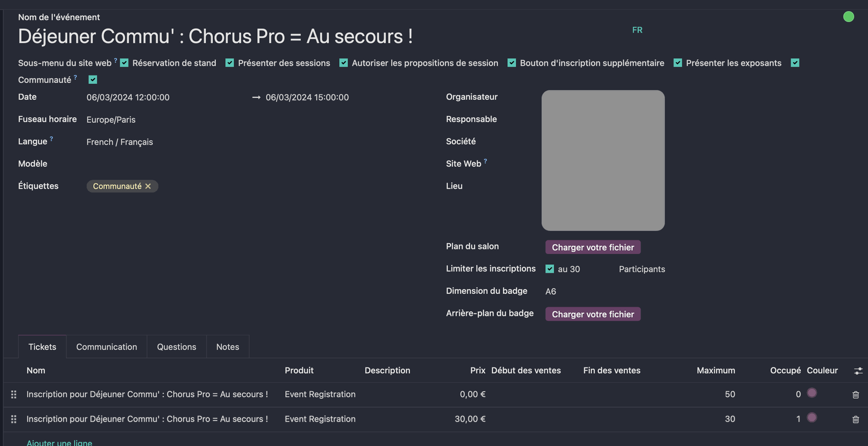
Task: Click the 30,00 € price cell
Action: pyautogui.click(x=470, y=419)
